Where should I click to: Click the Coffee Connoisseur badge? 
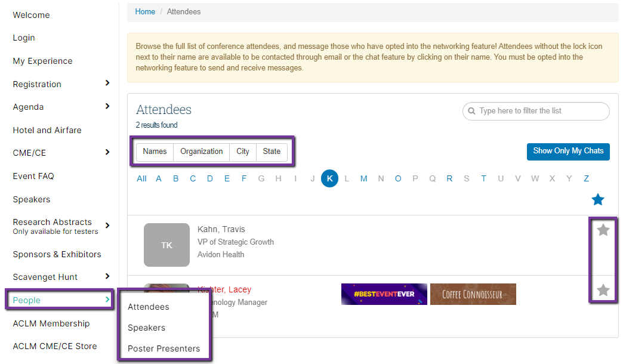click(x=473, y=294)
